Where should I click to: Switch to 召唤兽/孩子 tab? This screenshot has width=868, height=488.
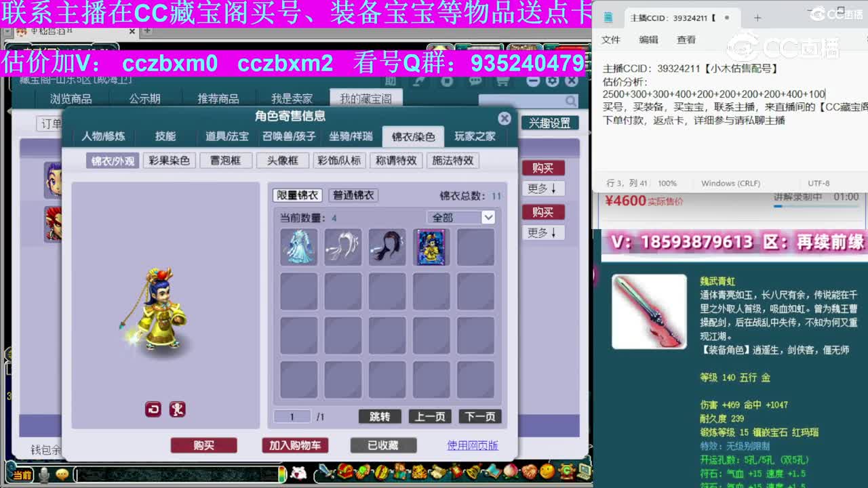(x=289, y=136)
